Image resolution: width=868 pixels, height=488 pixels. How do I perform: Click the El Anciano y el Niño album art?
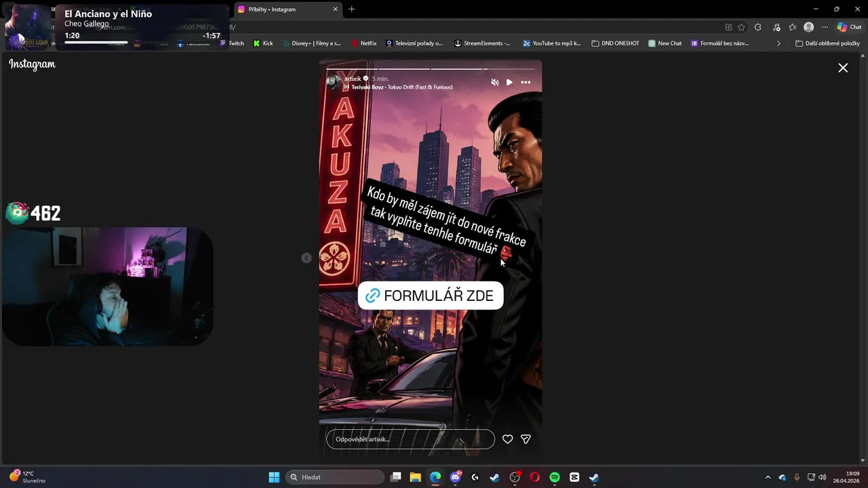click(27, 27)
